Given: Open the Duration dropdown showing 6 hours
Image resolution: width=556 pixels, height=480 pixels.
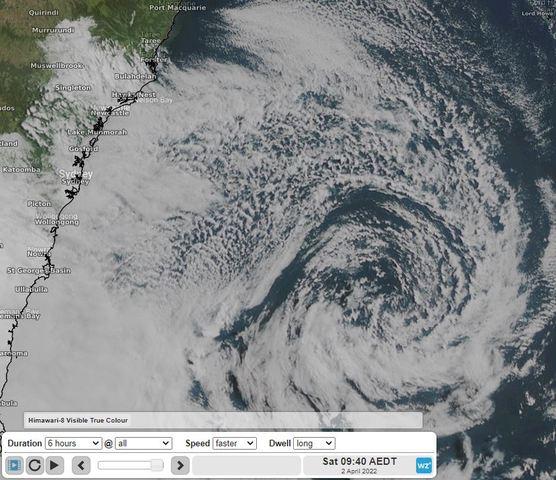Looking at the screenshot, I should point(73,443).
